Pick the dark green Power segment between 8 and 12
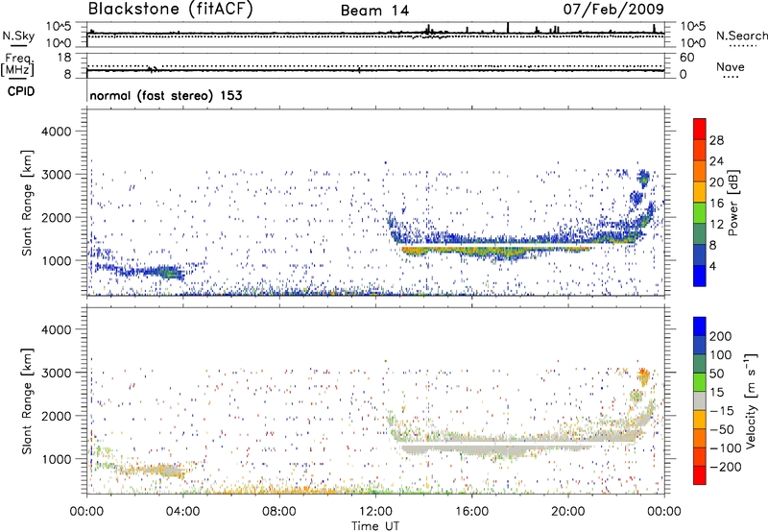 coord(700,234)
